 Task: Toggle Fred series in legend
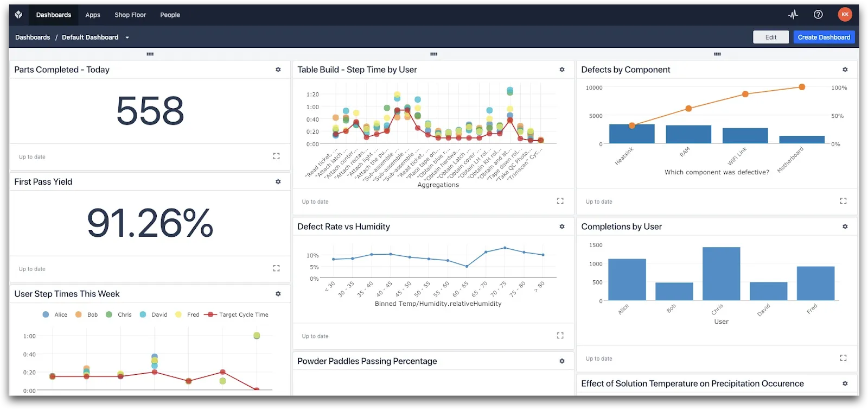[x=187, y=314]
